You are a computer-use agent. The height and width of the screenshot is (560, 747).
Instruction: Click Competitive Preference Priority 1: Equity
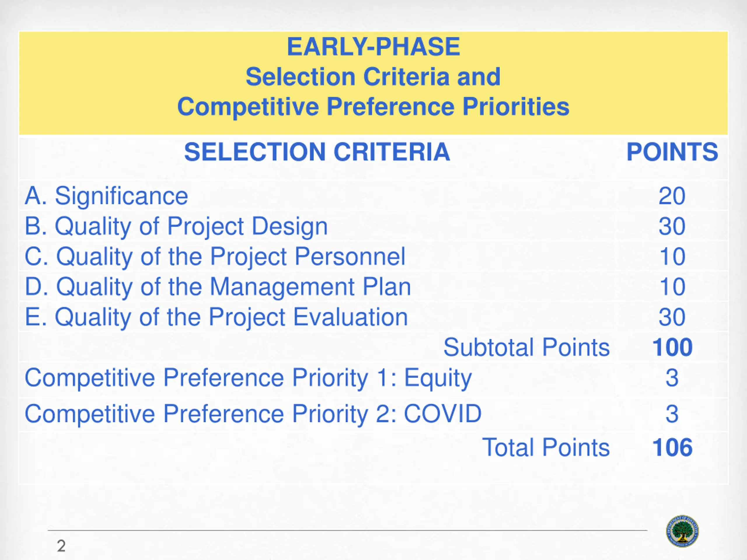click(x=248, y=377)
